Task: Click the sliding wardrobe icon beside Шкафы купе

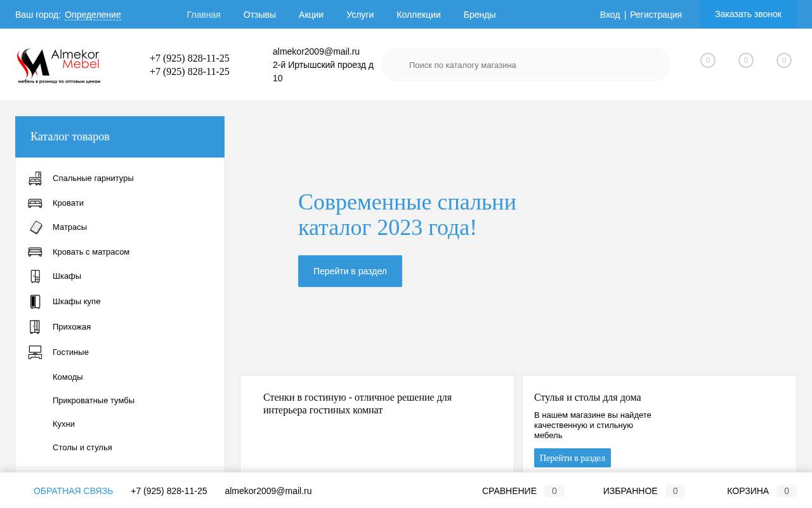Action: 36,302
